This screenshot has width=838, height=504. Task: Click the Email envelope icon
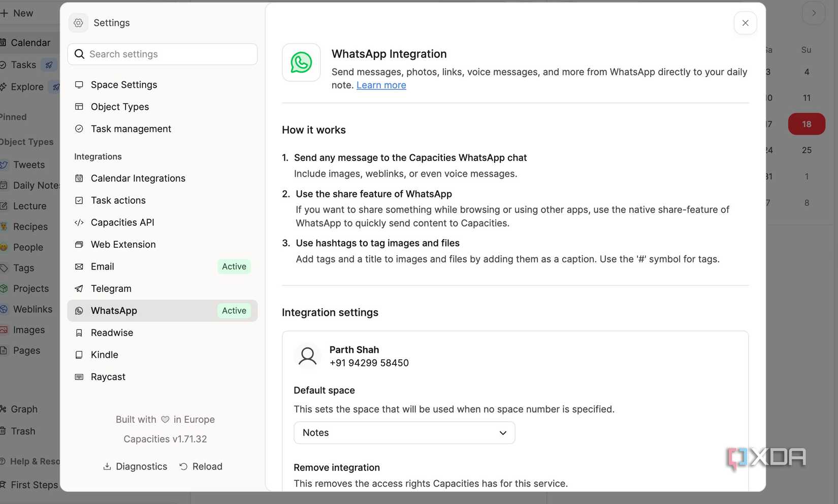(x=79, y=266)
